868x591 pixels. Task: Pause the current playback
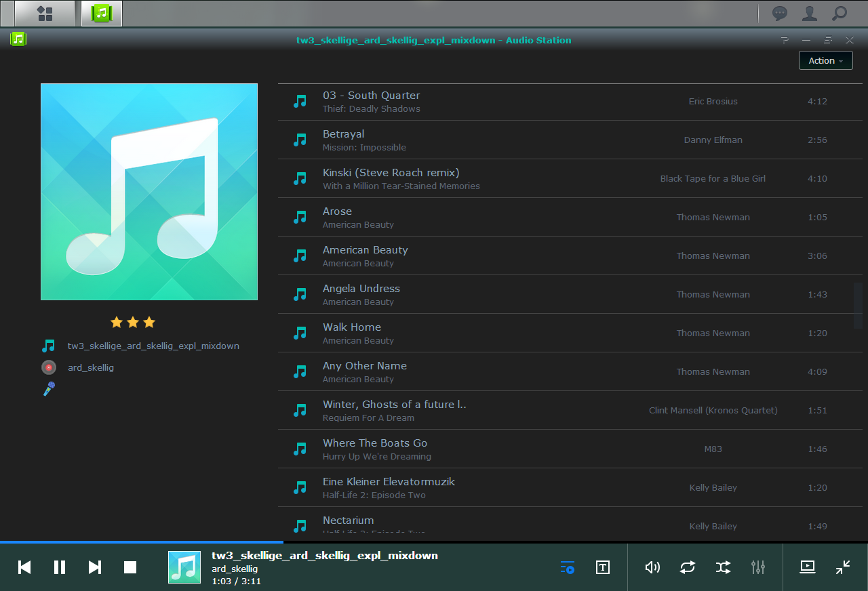pos(60,567)
